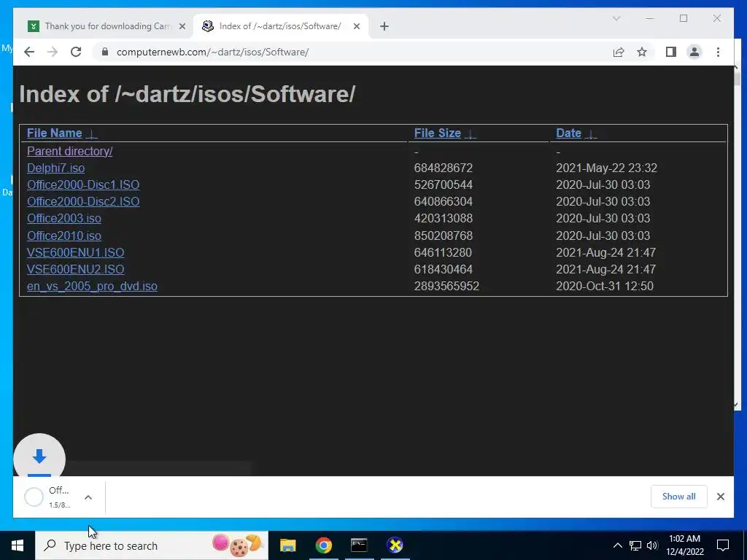Click the padlock site info icon
The image size is (747, 560).
(105, 52)
